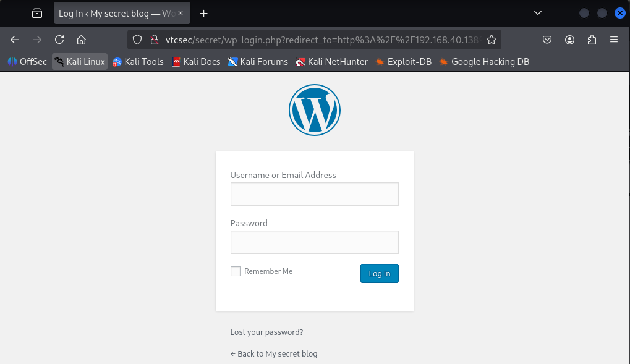Expand the list all tabs chevron
Screen dimensions: 630x364
[x=538, y=13]
